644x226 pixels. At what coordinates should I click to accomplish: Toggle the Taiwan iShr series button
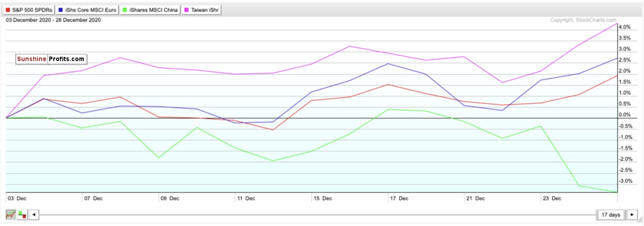coord(201,10)
